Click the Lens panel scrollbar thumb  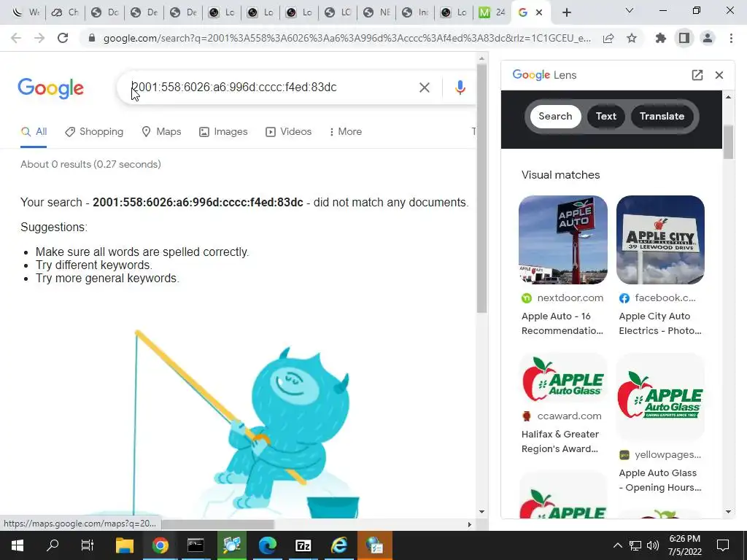(729, 142)
